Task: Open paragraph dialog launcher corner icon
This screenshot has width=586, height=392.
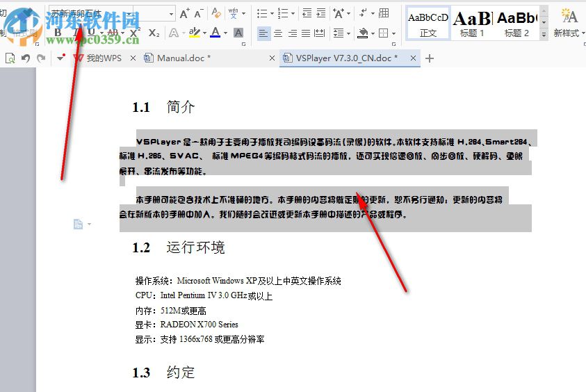Action: tap(393, 44)
